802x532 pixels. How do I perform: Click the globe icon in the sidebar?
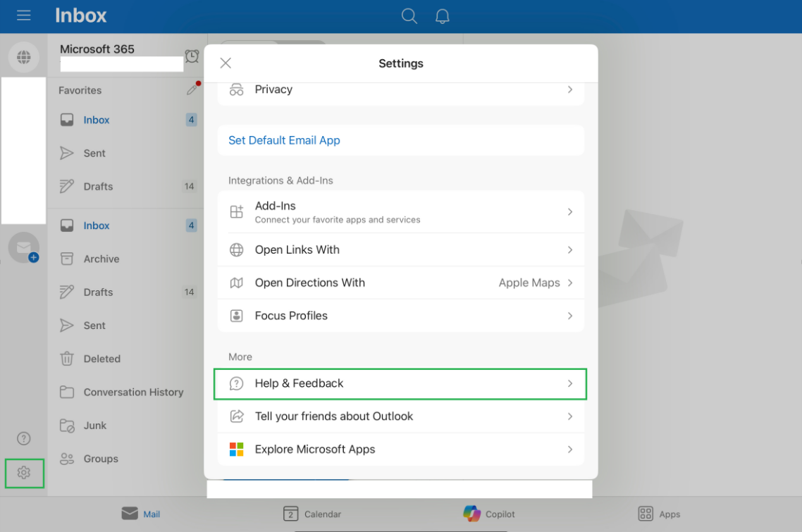[x=24, y=56]
